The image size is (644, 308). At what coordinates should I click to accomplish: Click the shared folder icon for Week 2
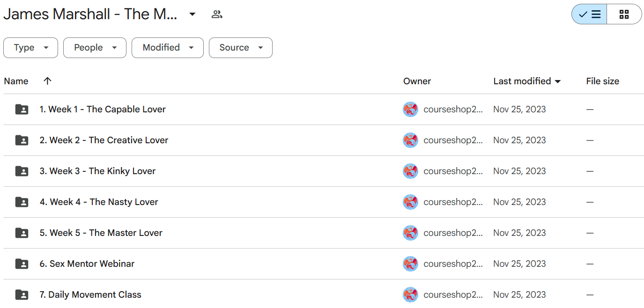pyautogui.click(x=22, y=140)
